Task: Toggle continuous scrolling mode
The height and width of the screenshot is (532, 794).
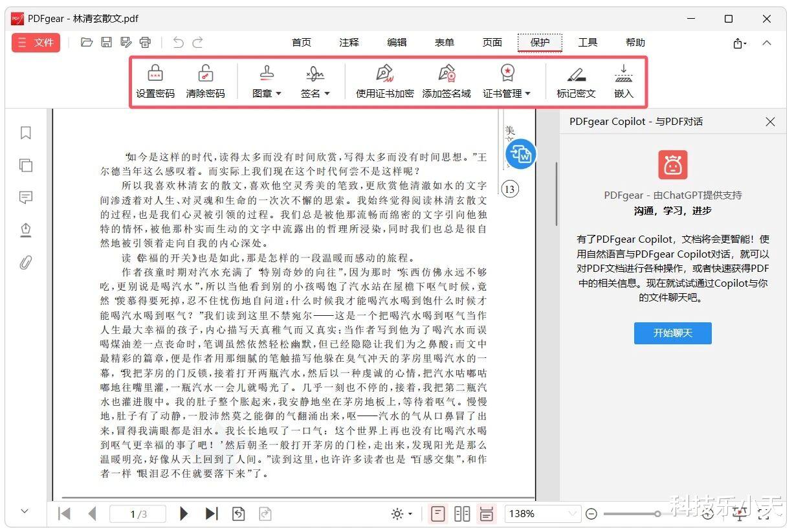Action: point(486,514)
